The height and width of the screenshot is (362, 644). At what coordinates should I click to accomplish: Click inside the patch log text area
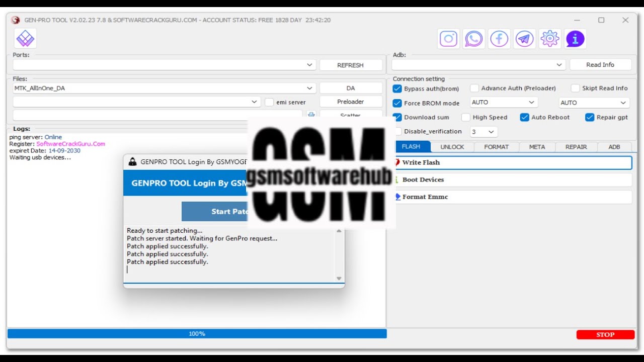tap(230, 254)
